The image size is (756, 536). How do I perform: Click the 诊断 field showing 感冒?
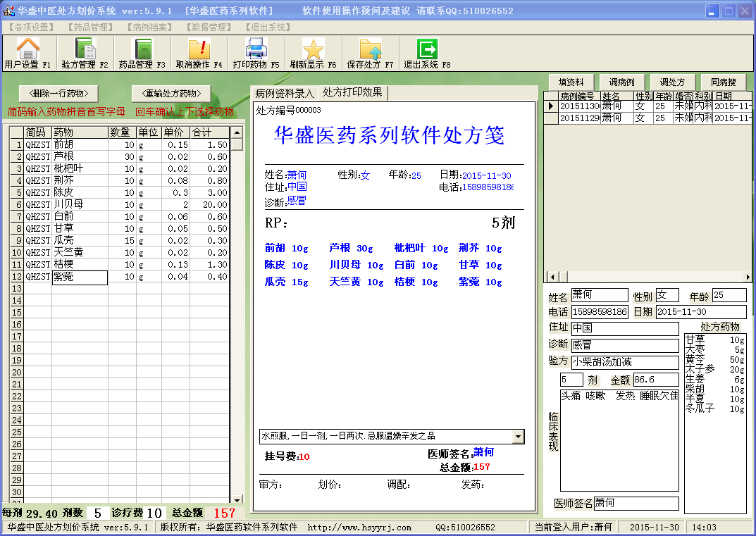point(625,345)
